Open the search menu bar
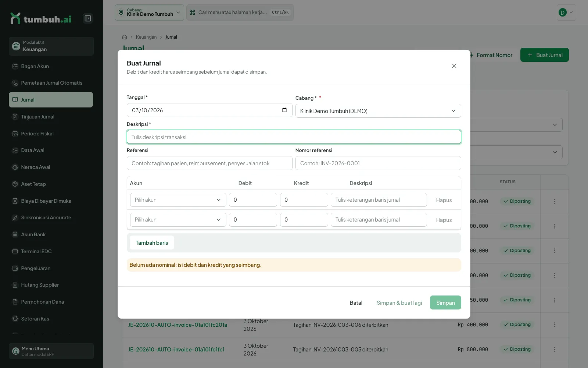Viewport: 588px width, 368px height. 240,13
